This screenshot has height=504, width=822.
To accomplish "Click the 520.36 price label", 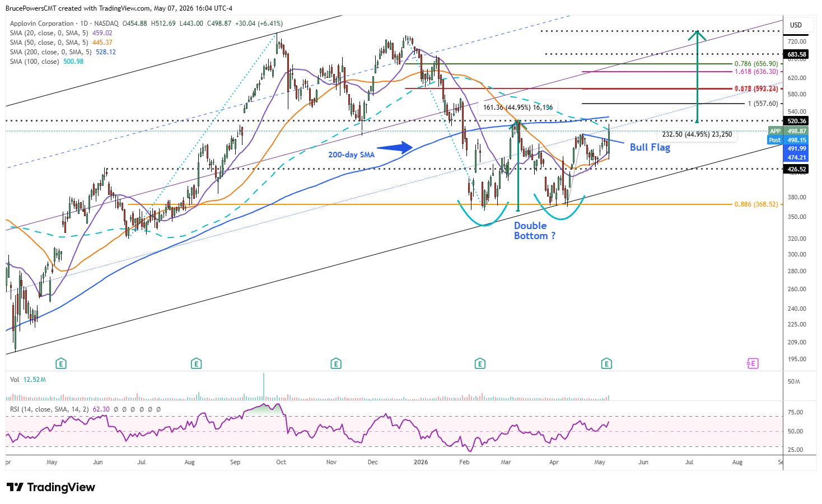I will point(796,121).
